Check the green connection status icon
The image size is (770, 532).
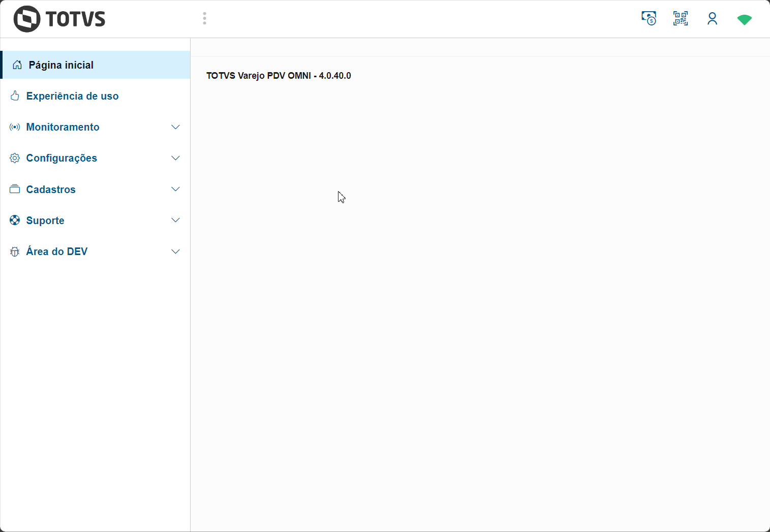745,20
